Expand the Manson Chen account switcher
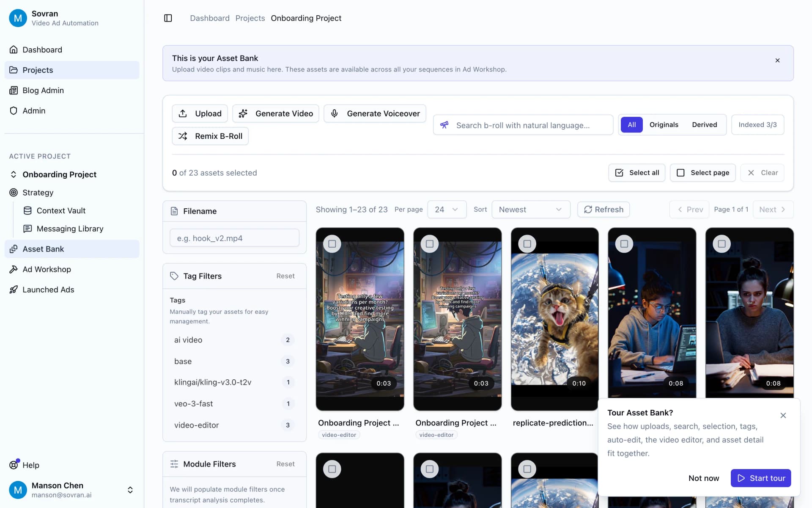The width and height of the screenshot is (812, 508). tap(130, 490)
